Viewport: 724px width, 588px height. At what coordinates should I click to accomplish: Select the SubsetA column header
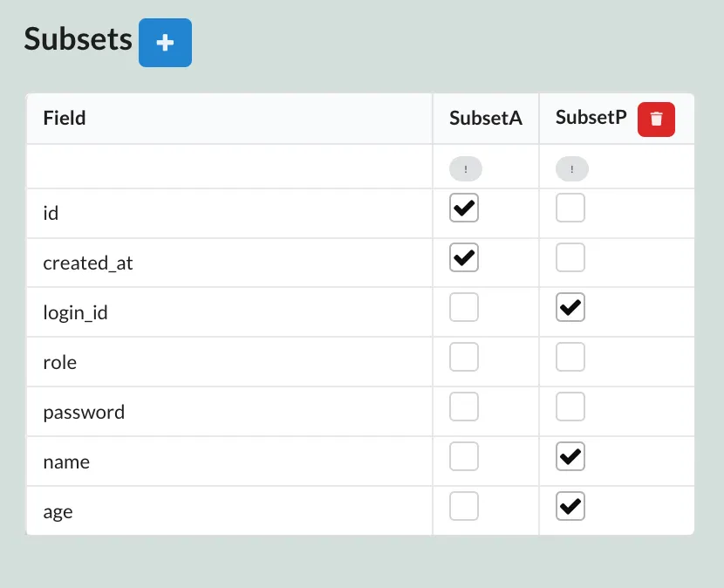485,119
